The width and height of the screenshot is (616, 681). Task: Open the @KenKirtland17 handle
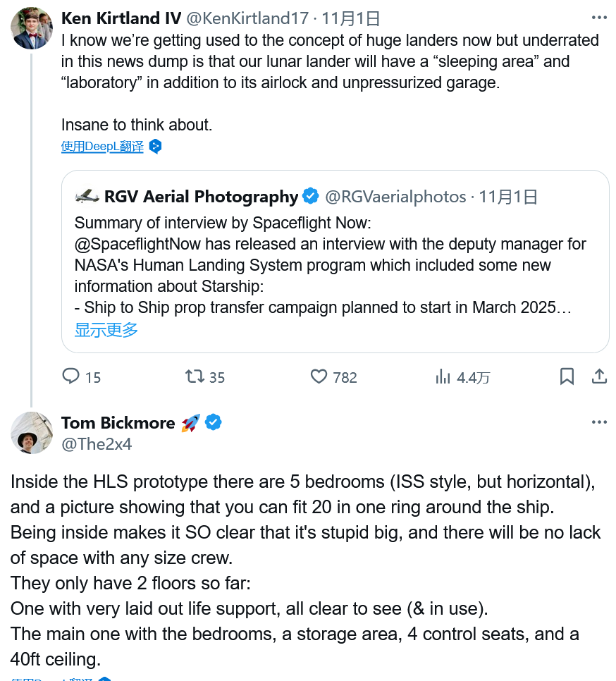[x=247, y=18]
